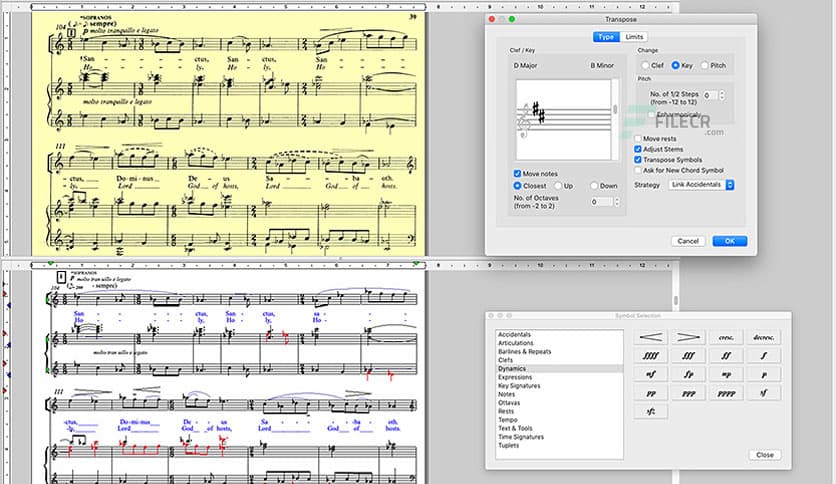This screenshot has height=484, width=836.
Task: Insert the decrescendo hairpin symbol
Action: tap(688, 337)
